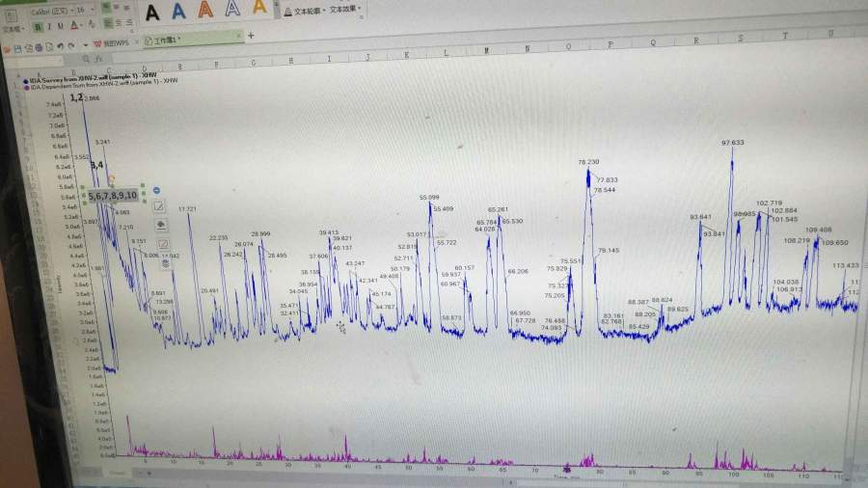Expand the 文本框 dropdown label
Viewport: 868px width, 488px height.
(x=14, y=29)
